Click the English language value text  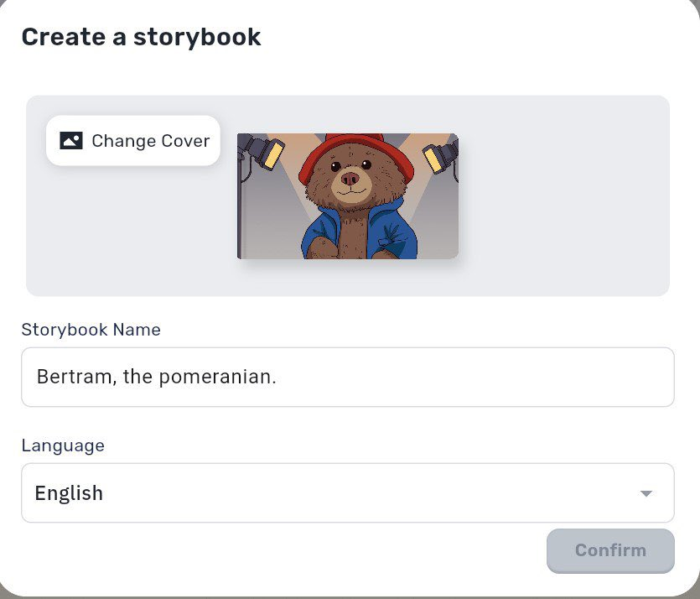coord(68,493)
